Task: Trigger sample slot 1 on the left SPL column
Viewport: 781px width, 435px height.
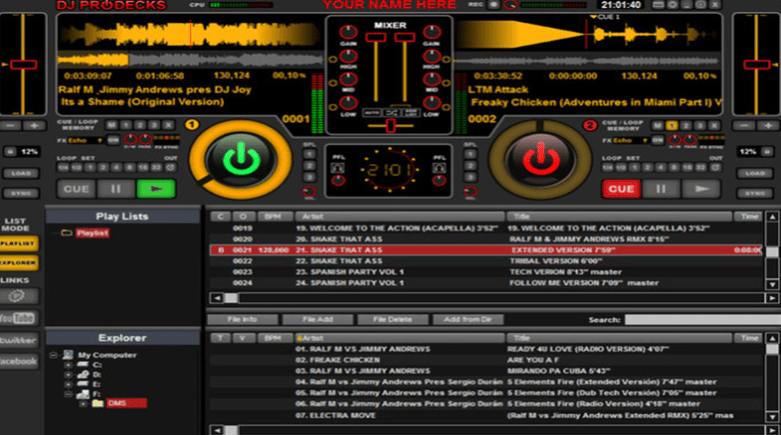Action: 309,154
